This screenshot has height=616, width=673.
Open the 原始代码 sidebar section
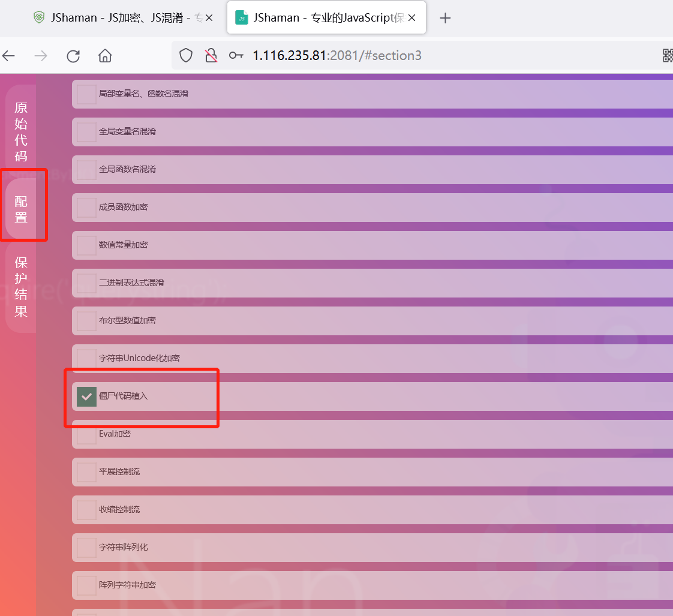(20, 132)
